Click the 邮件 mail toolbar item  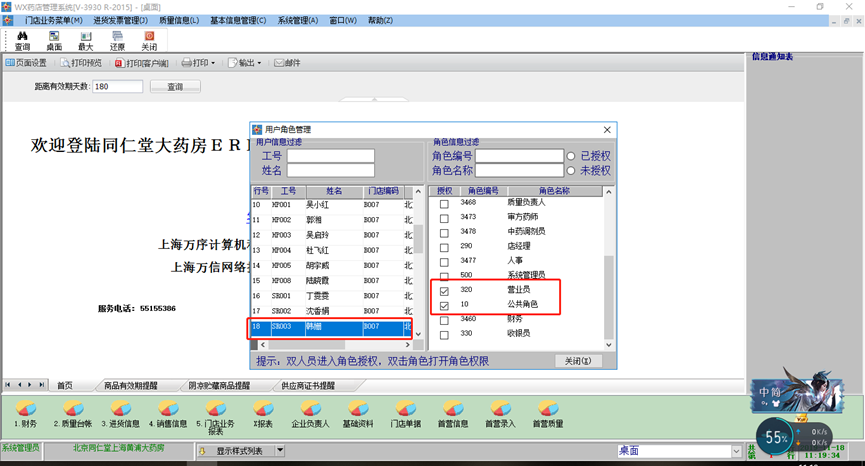tap(287, 63)
